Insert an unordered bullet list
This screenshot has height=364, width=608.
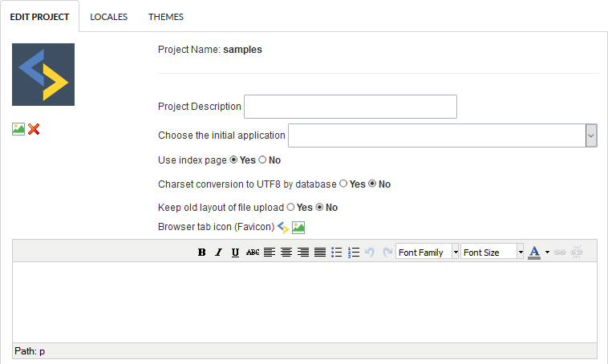point(337,253)
